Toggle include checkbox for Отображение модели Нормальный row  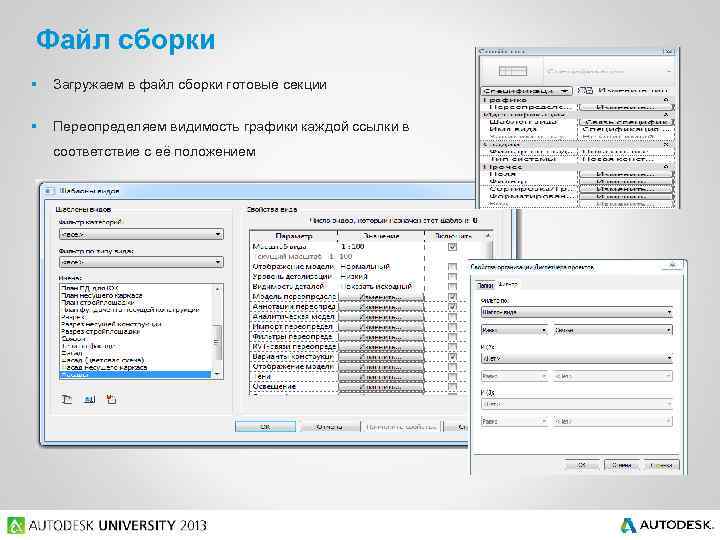click(452, 267)
